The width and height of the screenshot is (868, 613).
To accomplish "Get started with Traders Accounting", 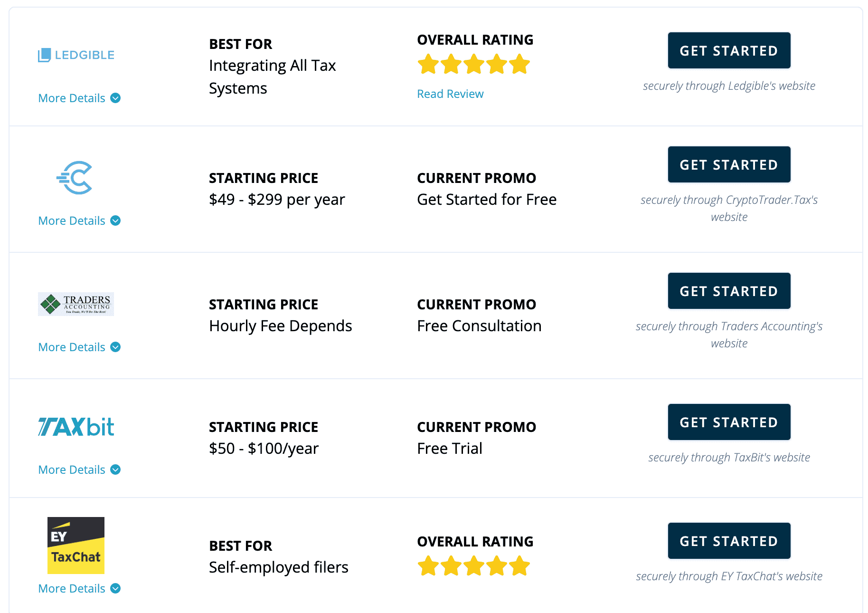I will click(x=729, y=291).
